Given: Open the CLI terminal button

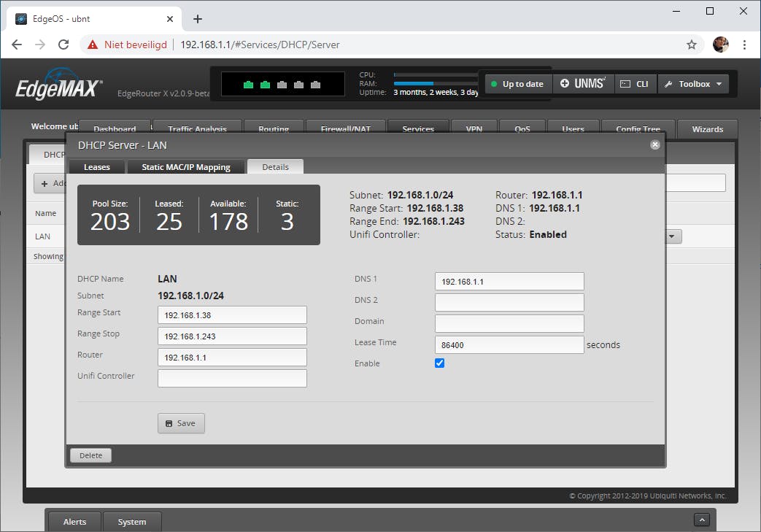Looking at the screenshot, I should click(635, 84).
